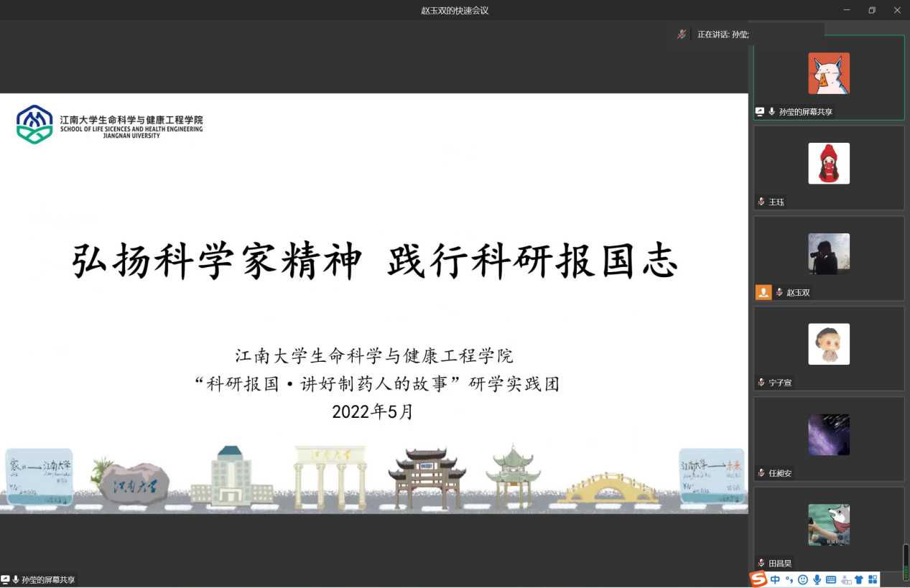
Task: Open the Sogou emoji panel
Action: pos(803,579)
